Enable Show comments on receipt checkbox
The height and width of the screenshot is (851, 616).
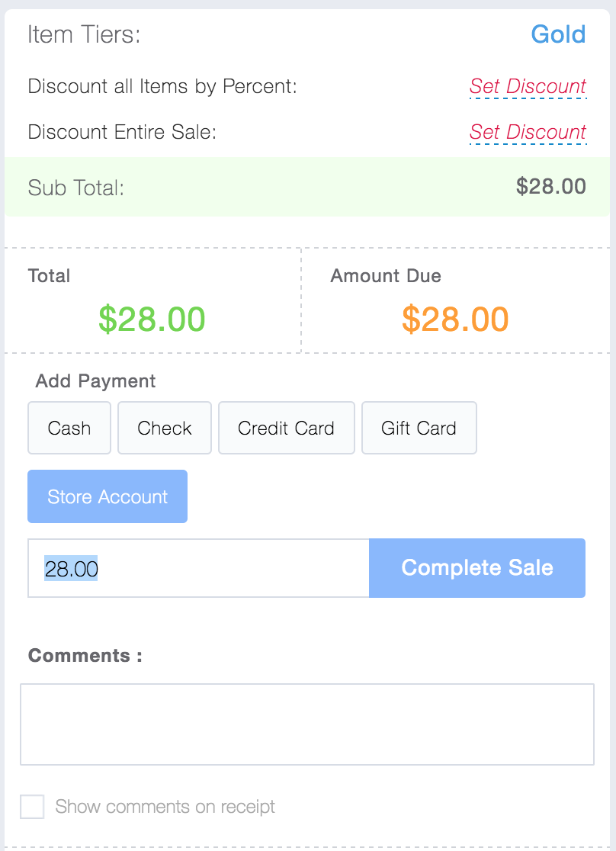[x=32, y=807]
